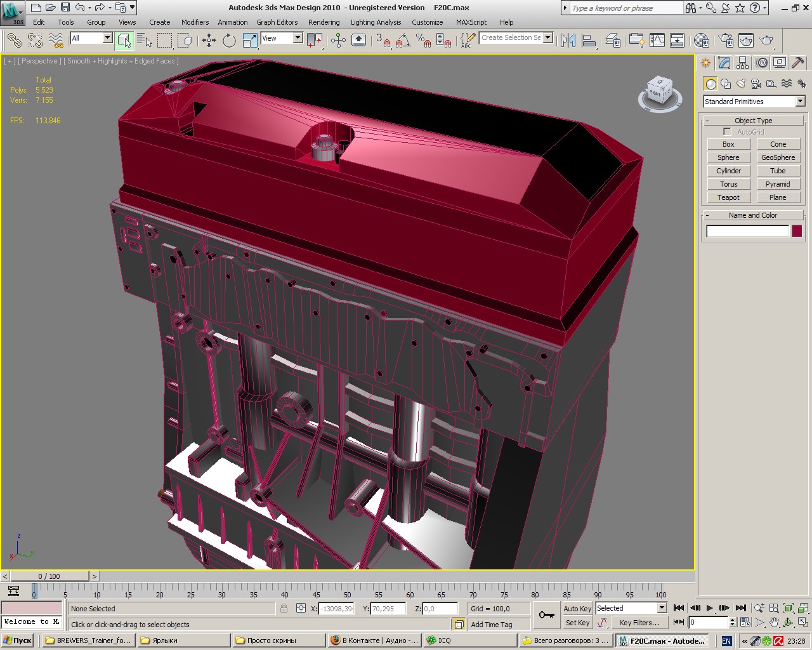Open the Modifiers menu
Viewport: 812px width, 650px height.
(195, 22)
